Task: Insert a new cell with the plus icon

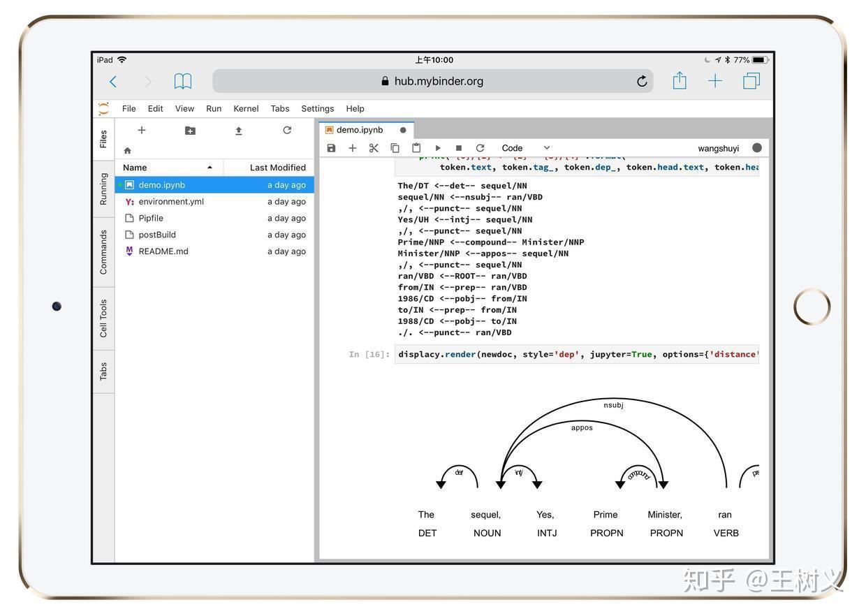Action: (x=353, y=148)
